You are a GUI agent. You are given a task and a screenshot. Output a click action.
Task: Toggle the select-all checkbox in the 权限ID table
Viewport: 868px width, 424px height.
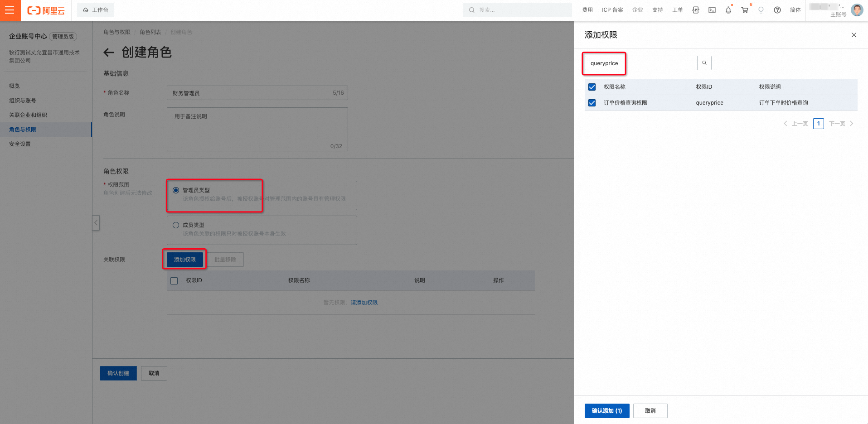coord(174,281)
